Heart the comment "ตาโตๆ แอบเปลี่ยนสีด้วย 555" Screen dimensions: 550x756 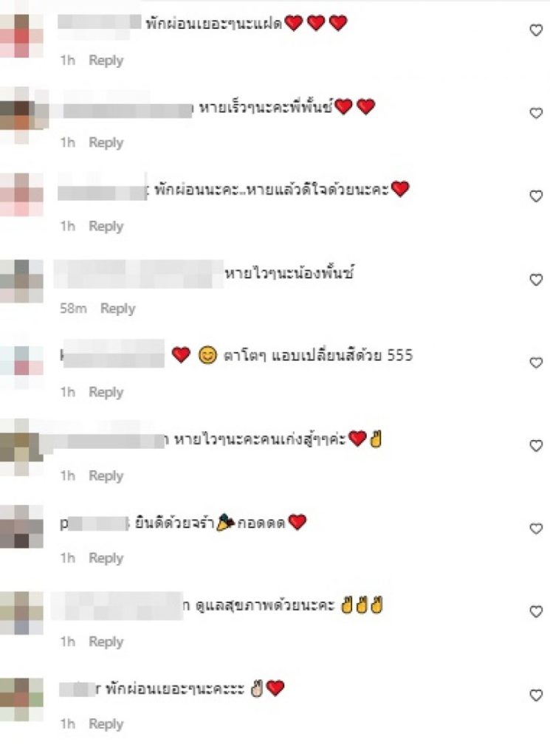coord(536,362)
